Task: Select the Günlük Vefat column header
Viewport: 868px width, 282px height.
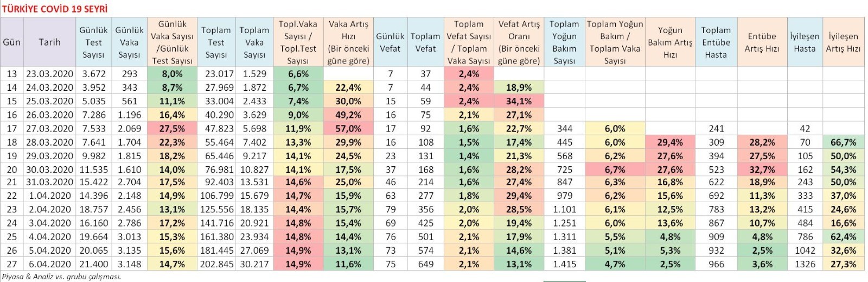Action: point(390,42)
